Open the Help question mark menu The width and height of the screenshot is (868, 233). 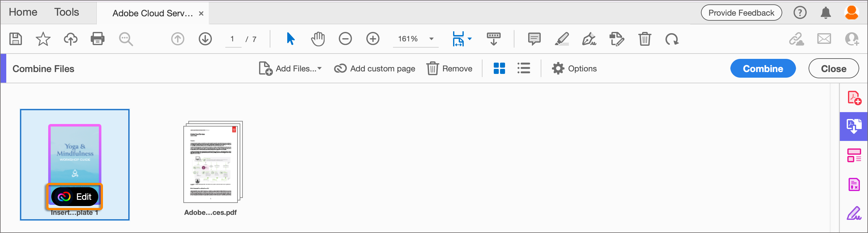(x=800, y=13)
